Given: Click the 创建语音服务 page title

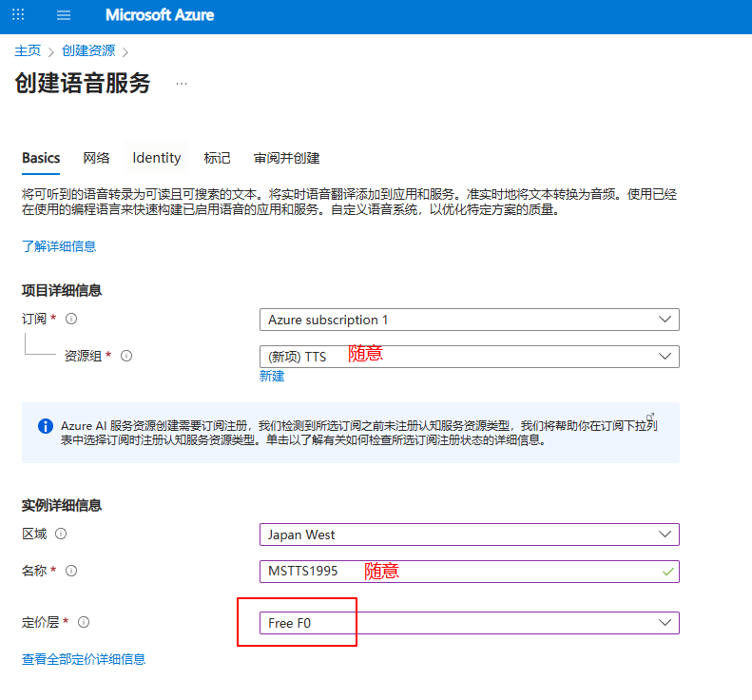Looking at the screenshot, I should pyautogui.click(x=83, y=83).
